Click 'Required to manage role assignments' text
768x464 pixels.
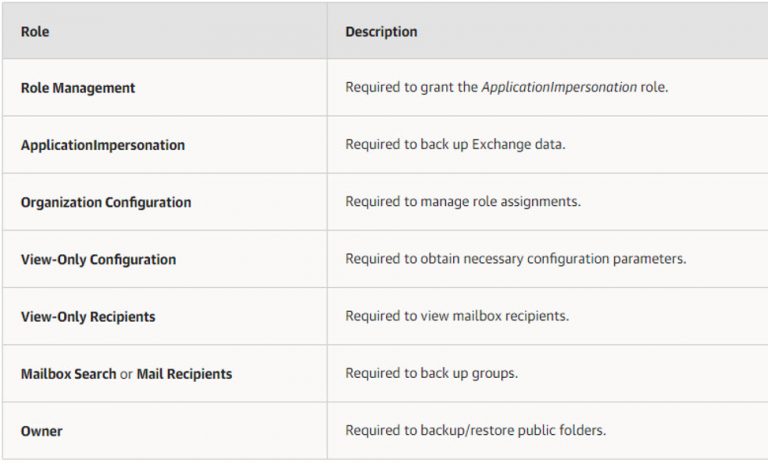point(463,201)
